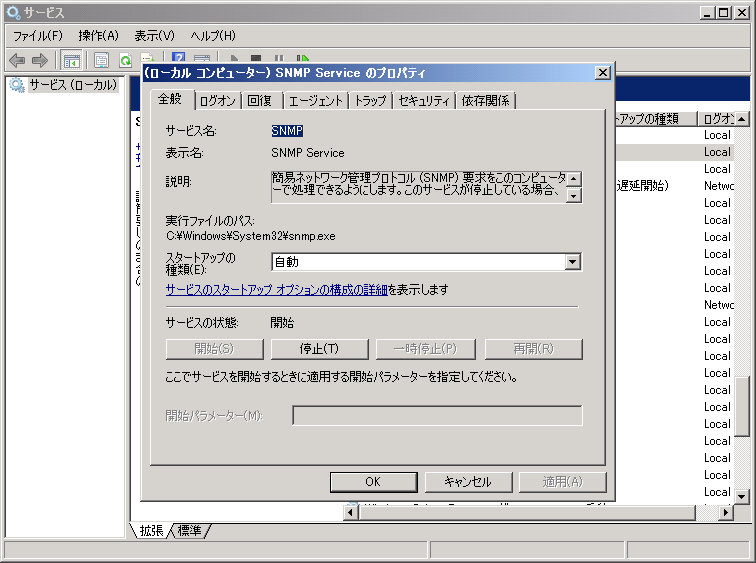
Task: Click the Properties toolbar icon
Action: 101,61
